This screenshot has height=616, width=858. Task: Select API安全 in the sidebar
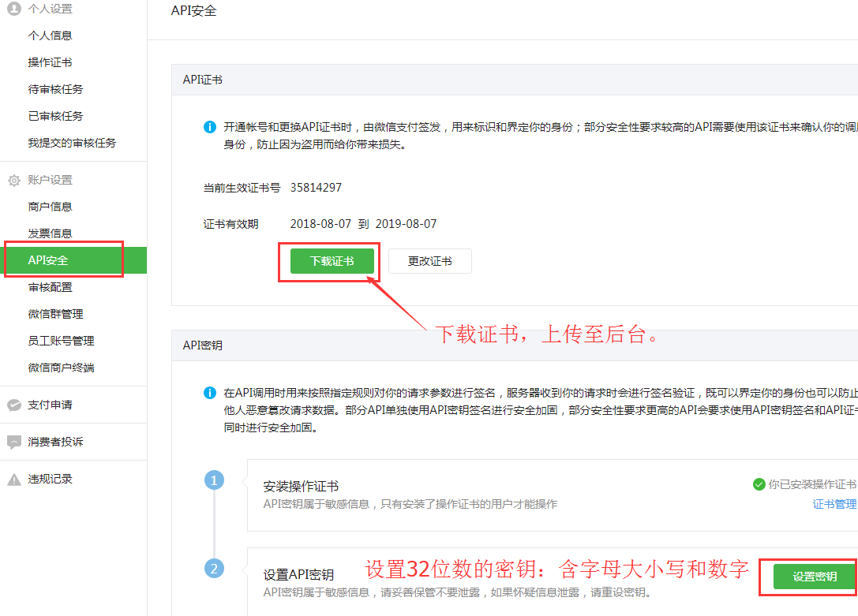point(48,260)
